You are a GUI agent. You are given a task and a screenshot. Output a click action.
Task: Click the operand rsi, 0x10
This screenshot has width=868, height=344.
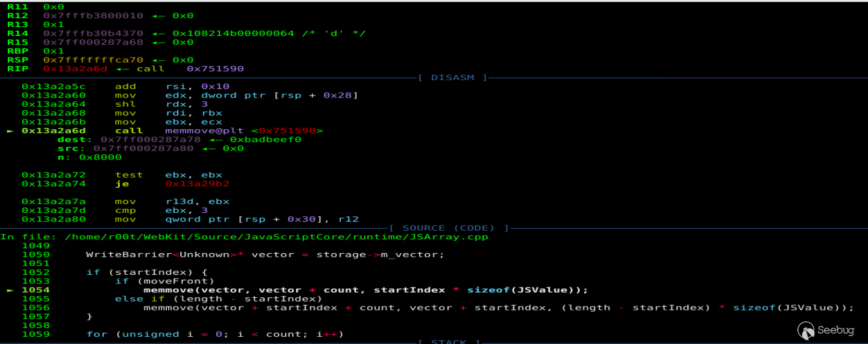(198, 86)
